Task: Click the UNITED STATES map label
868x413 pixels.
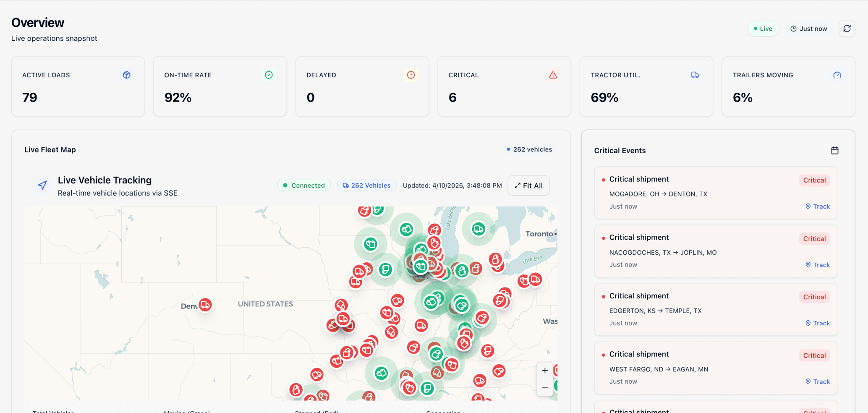Action: pos(265,304)
